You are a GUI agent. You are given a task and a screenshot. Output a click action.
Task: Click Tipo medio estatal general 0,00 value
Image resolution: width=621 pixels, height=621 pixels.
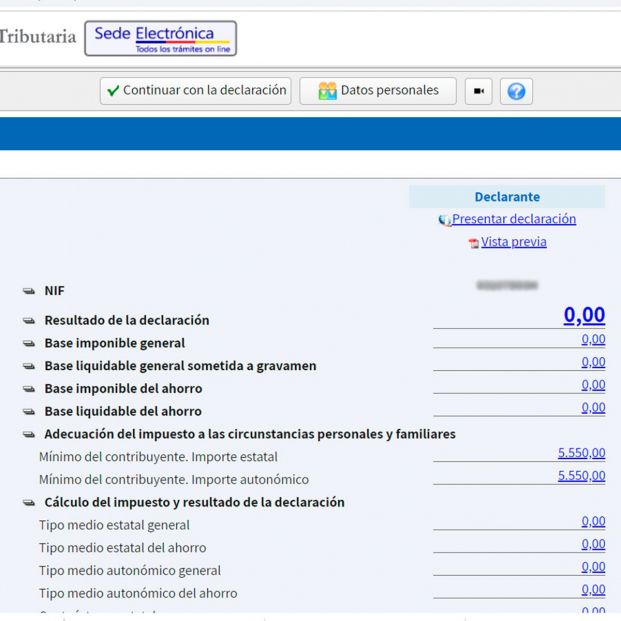[x=593, y=521]
